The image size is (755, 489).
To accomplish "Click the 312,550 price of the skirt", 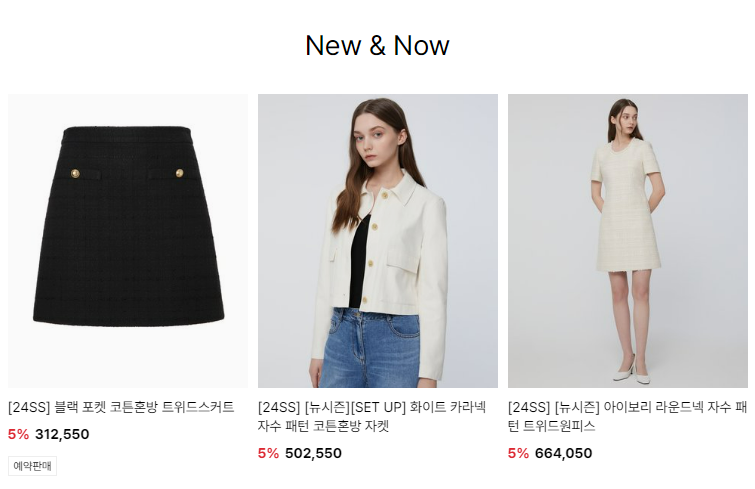I will (x=62, y=434).
